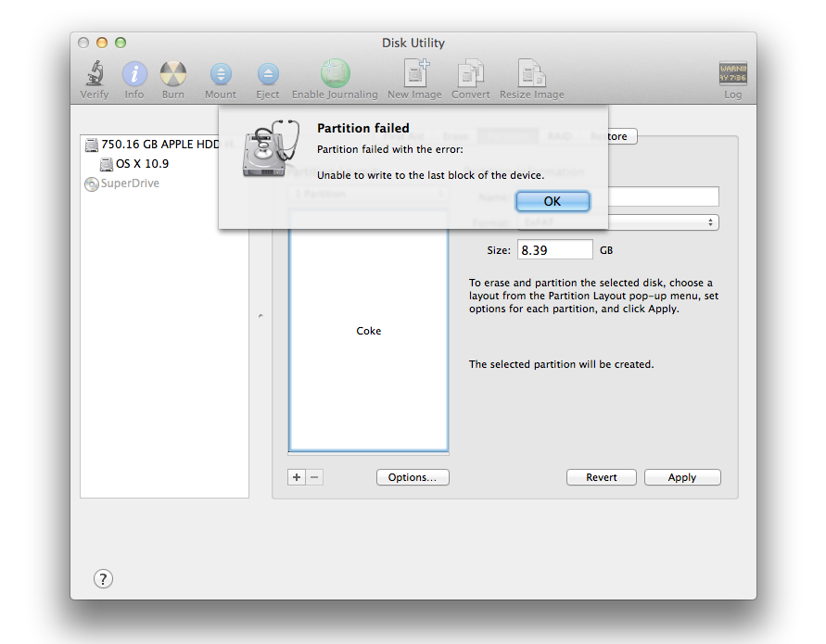The height and width of the screenshot is (644, 826).
Task: Show the Log from the toolbar
Action: 732,74
